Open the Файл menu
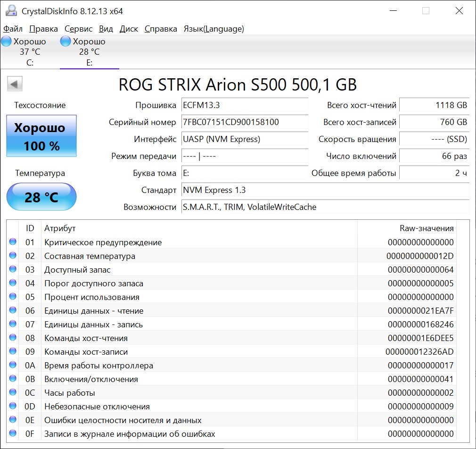Image resolution: width=476 pixels, height=449 pixels. [x=13, y=29]
